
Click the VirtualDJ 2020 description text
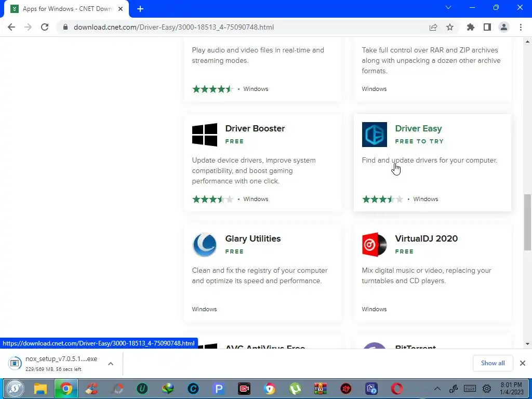[427, 275]
